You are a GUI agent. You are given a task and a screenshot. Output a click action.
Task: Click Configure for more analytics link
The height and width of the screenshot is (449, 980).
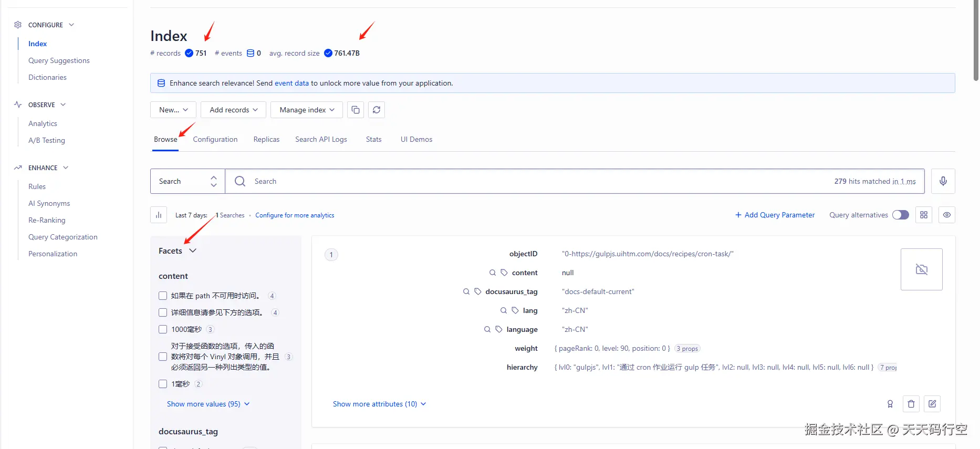[x=295, y=215]
